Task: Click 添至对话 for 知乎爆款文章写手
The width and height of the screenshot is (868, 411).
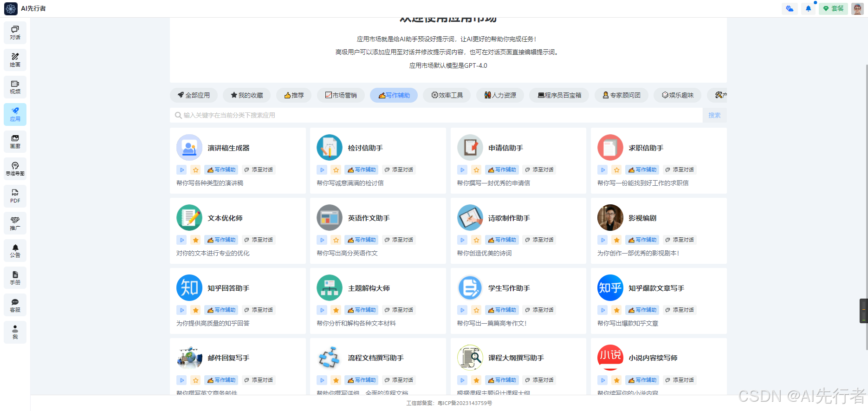Action: tap(680, 310)
